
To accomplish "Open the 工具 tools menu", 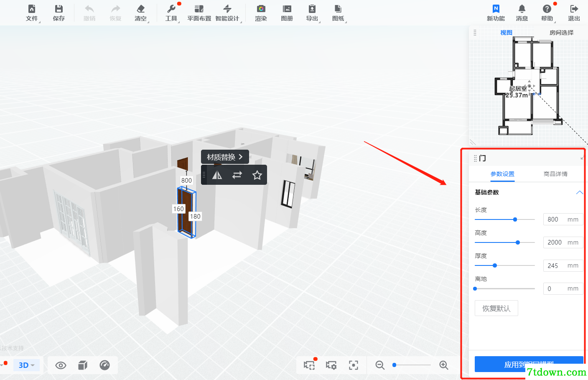I will pos(171,13).
